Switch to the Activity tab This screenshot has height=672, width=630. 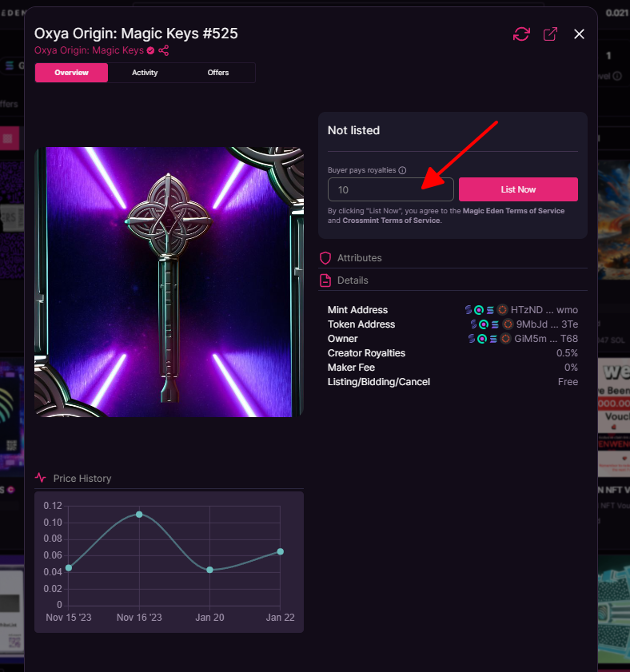[x=145, y=73]
